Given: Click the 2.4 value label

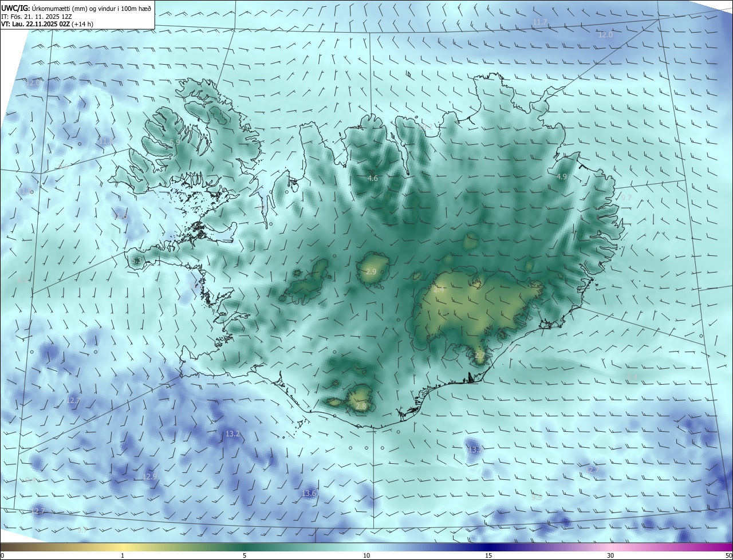Looking at the screenshot, I should (x=439, y=290).
